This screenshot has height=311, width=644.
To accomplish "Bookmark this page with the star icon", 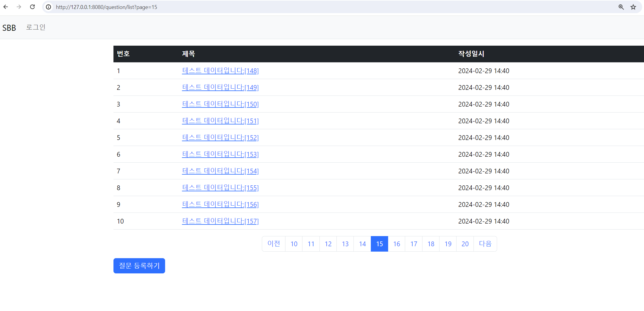I will pyautogui.click(x=633, y=7).
